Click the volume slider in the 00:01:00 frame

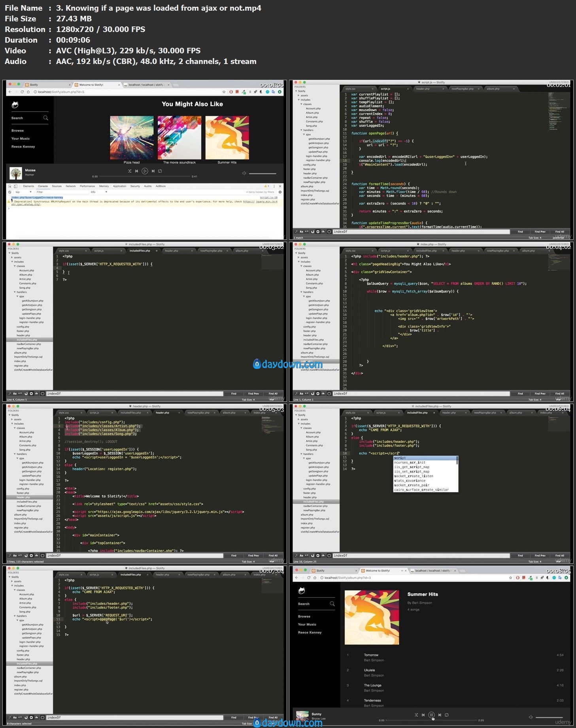pyautogui.click(x=263, y=173)
